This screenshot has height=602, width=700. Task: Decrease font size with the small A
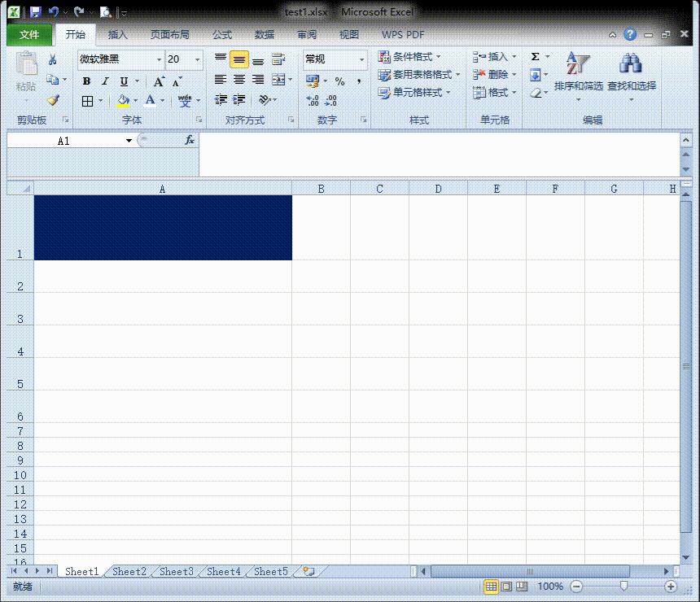177,81
